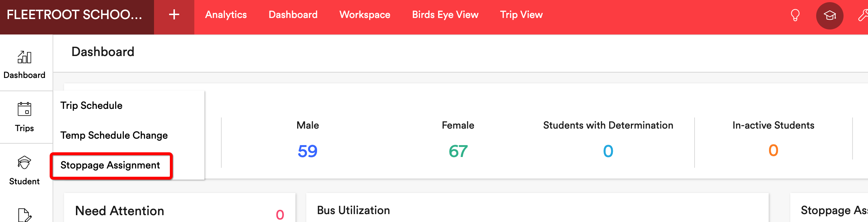Click the Male student count 59

click(307, 151)
